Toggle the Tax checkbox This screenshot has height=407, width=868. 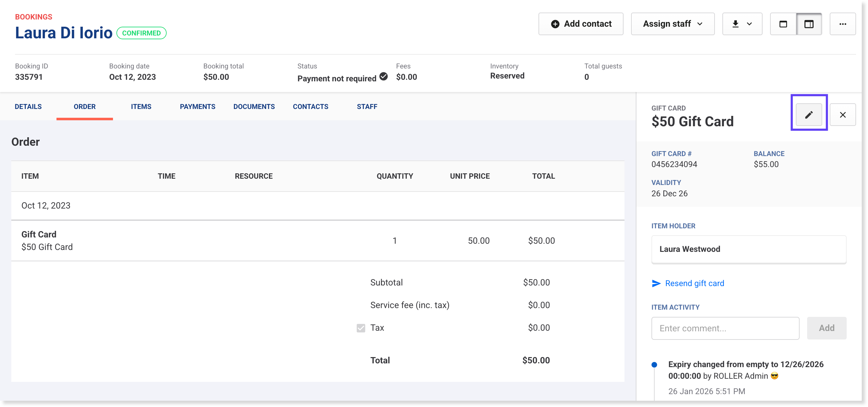pyautogui.click(x=361, y=328)
